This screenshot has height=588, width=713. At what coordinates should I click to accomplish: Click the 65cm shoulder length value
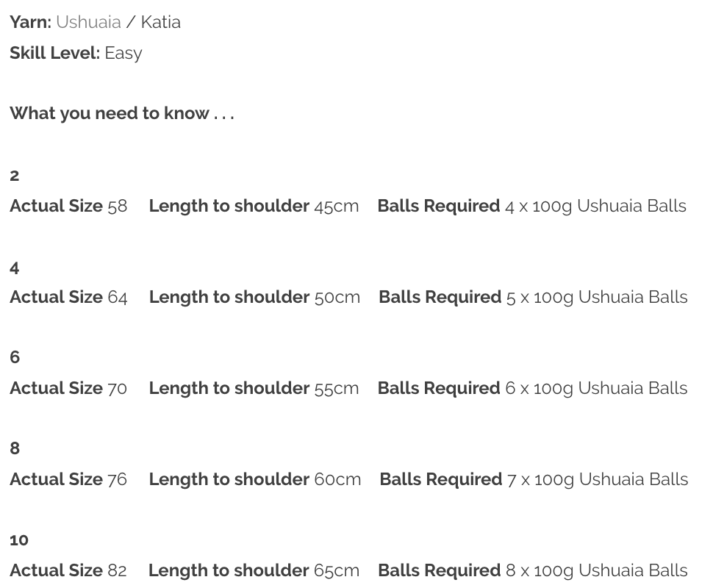click(x=337, y=570)
